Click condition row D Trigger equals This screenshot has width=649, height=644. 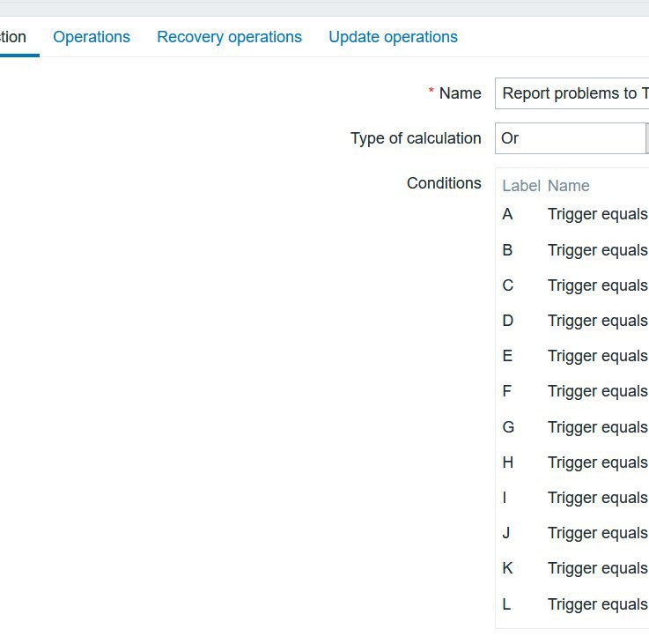pos(575,321)
